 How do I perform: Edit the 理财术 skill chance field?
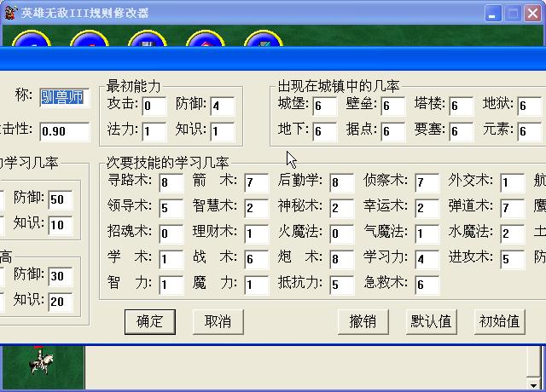(257, 233)
